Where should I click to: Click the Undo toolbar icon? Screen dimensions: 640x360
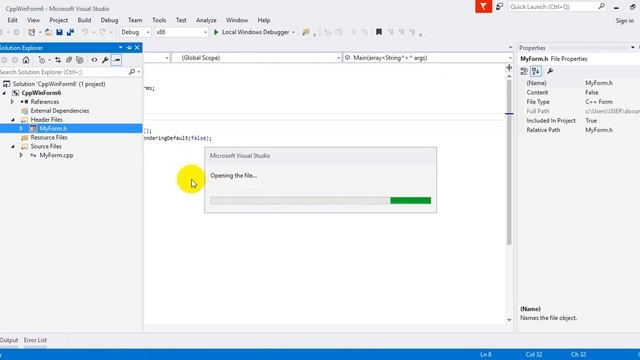pyautogui.click(x=85, y=32)
